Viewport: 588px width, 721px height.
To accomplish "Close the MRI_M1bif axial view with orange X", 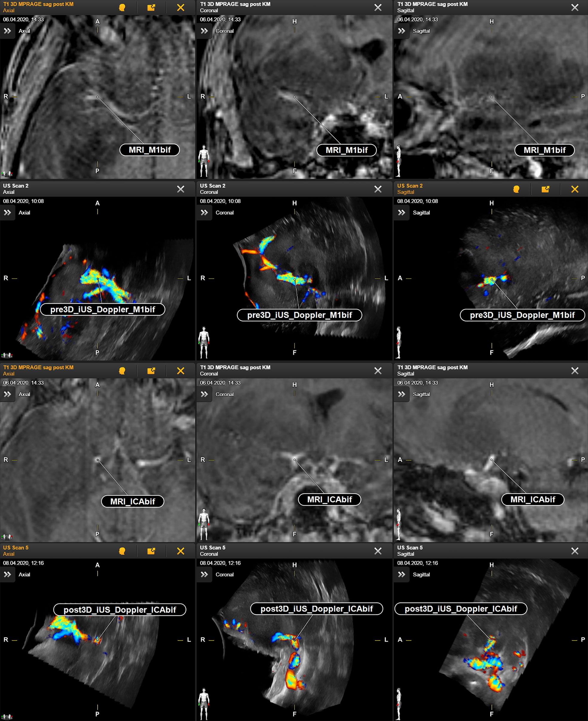I will (180, 7).
